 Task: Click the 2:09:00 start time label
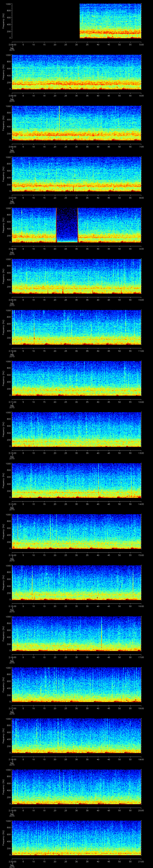point(12,300)
